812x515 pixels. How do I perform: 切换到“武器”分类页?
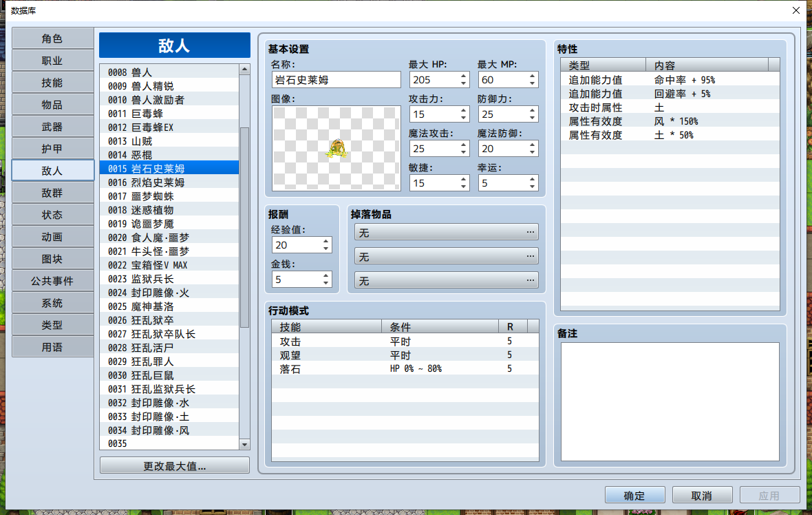(x=52, y=127)
